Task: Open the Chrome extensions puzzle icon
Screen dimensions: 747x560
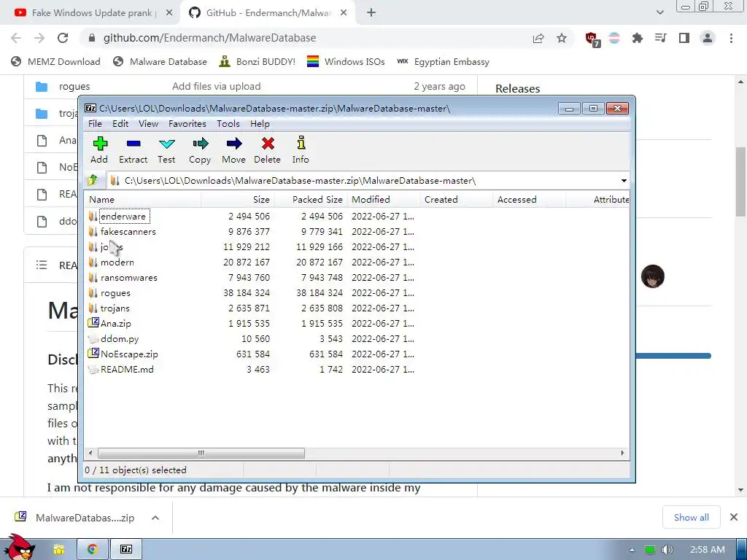Action: point(637,38)
